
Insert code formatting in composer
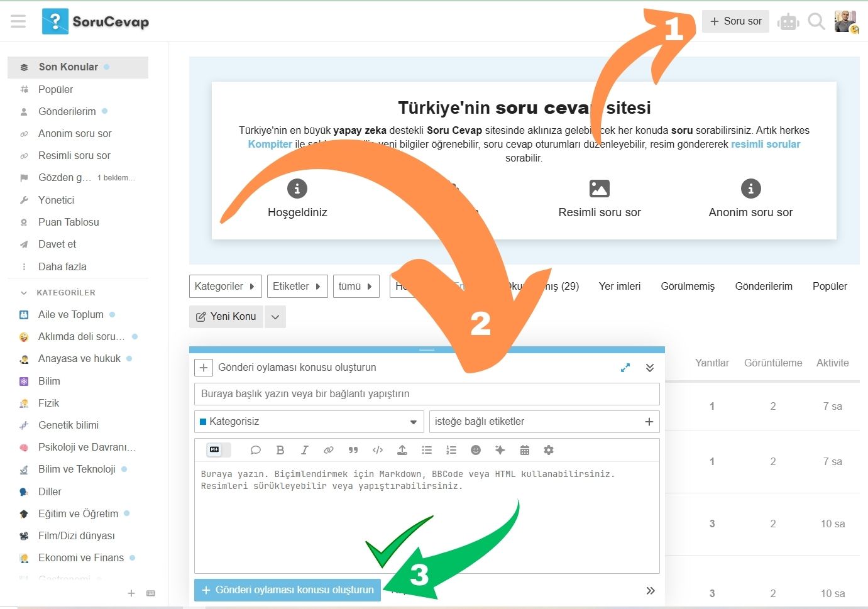point(378,450)
